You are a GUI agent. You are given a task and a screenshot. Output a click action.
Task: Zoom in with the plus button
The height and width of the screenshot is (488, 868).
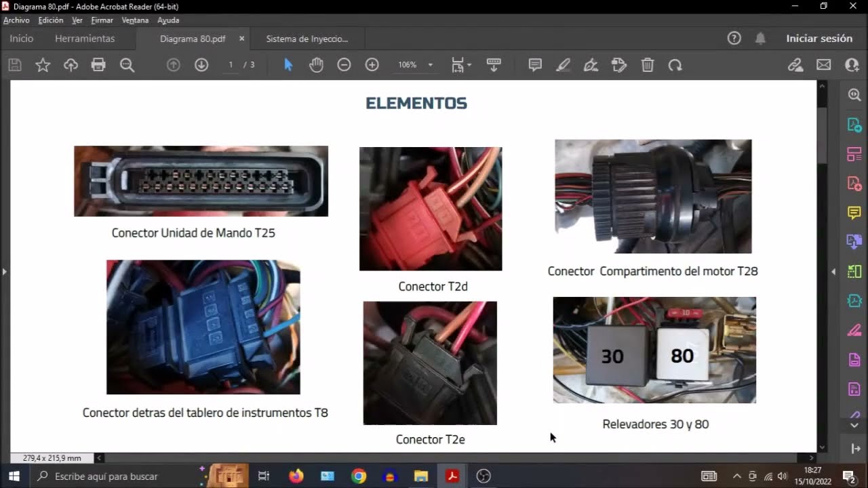click(372, 65)
